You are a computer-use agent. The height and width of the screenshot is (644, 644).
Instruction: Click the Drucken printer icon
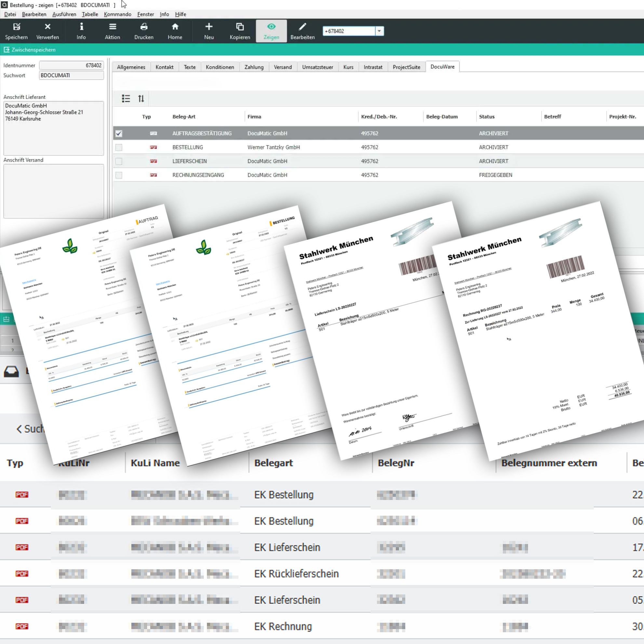coord(144,27)
